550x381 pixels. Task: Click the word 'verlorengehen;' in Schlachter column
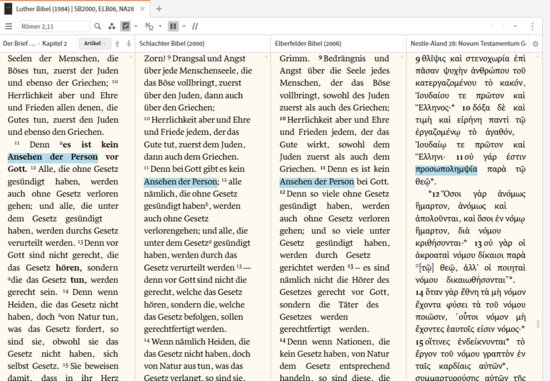click(172, 231)
